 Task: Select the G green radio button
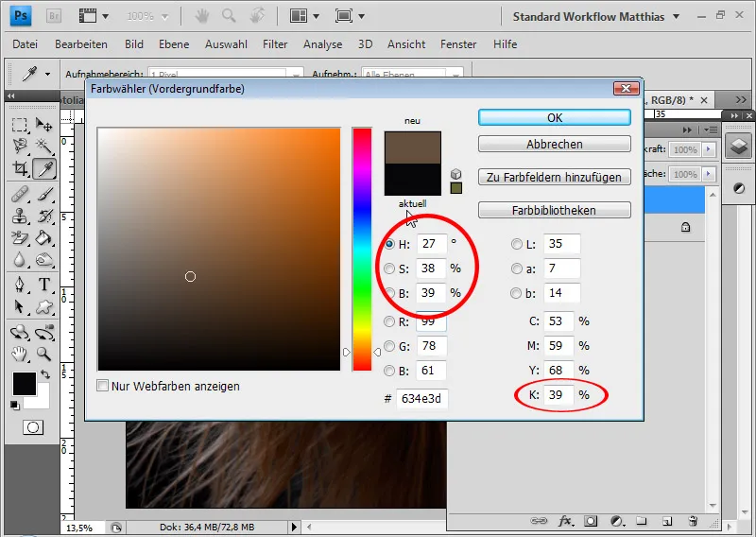(389, 346)
